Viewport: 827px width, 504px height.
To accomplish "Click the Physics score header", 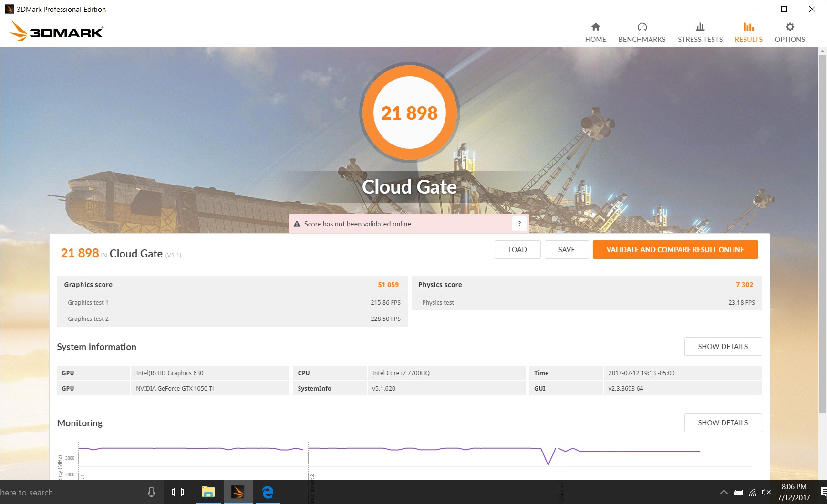I will click(x=440, y=285).
